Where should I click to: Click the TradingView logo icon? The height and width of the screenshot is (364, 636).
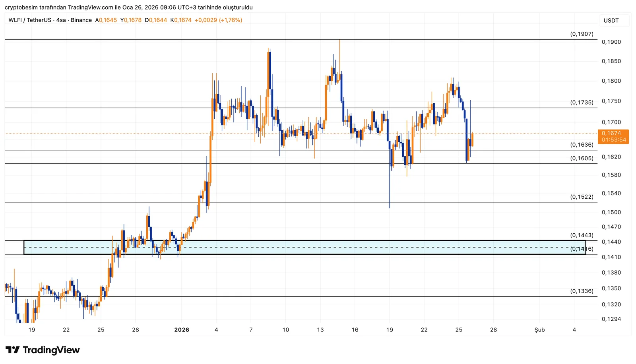(x=12, y=350)
